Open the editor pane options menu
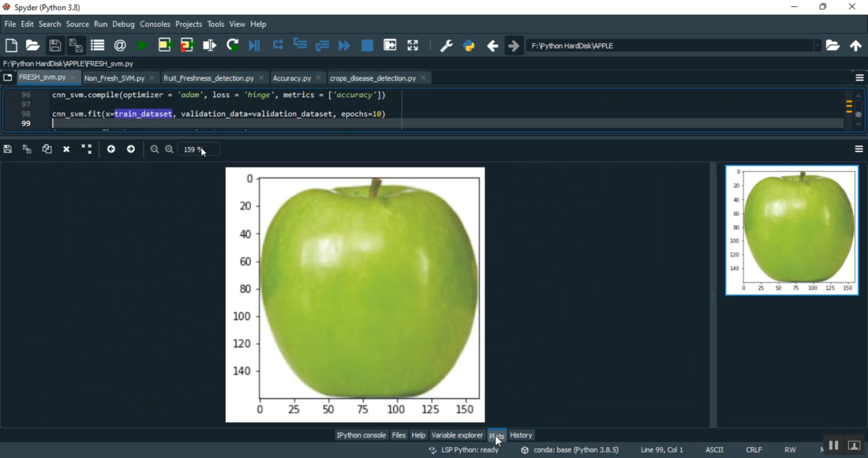 859,78
